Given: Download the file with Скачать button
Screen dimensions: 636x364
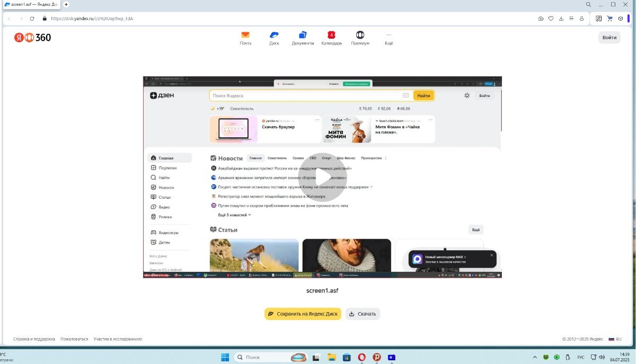Looking at the screenshot, I should (x=363, y=314).
